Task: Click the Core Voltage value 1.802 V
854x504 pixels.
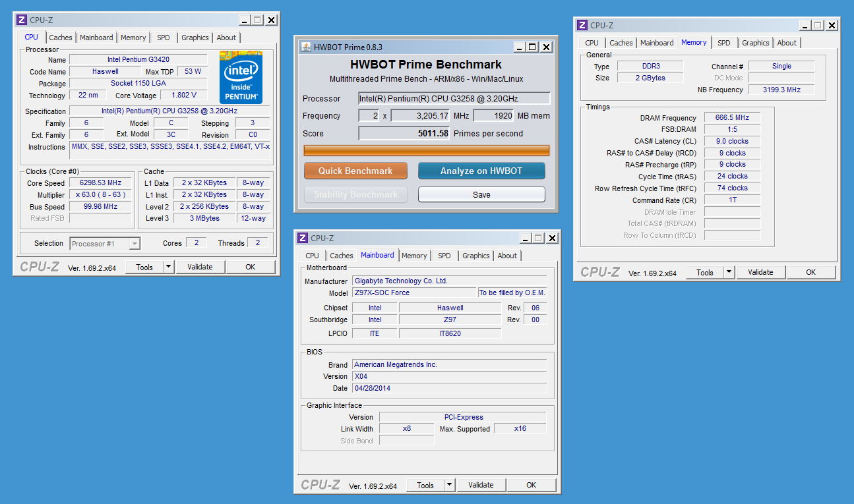Action: [x=183, y=96]
